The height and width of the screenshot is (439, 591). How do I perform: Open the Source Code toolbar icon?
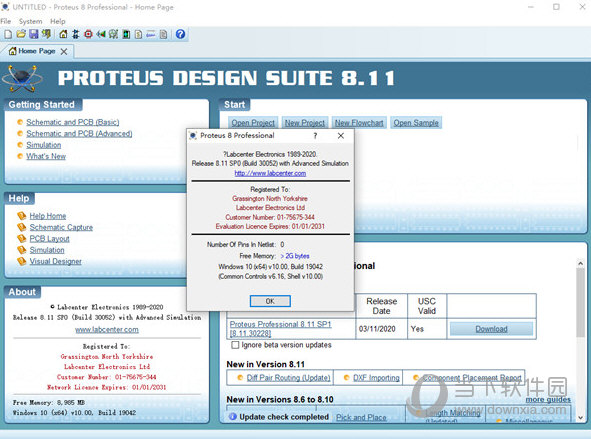pos(151,34)
